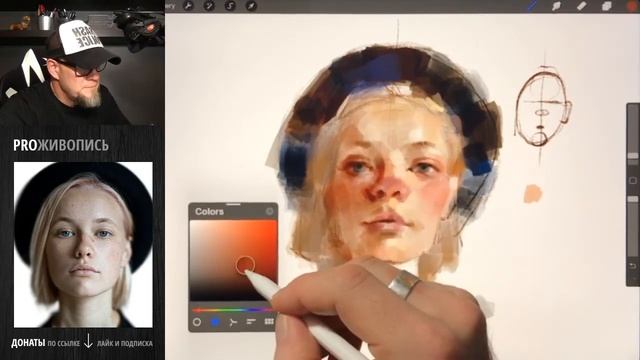This screenshot has width=640, height=360.
Task: Tap the active color circle in top corner
Action: pos(633,6)
